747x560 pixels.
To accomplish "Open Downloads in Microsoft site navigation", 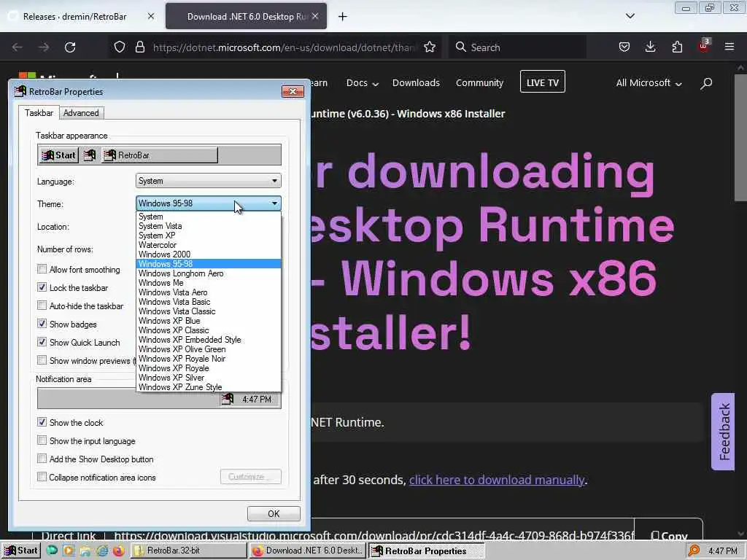I will tap(416, 83).
